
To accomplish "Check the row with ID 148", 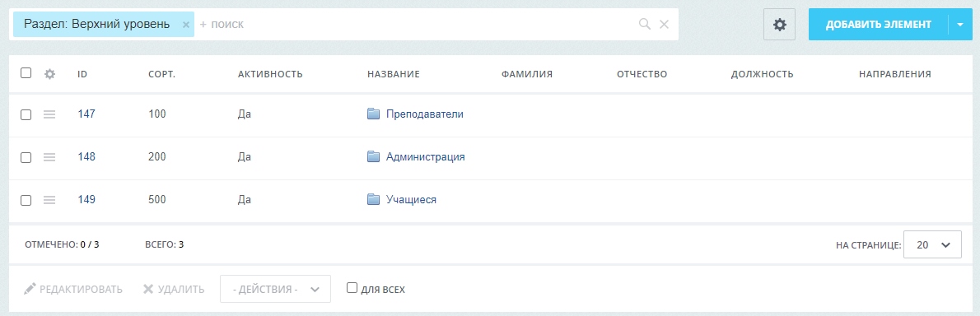I will 26,157.
